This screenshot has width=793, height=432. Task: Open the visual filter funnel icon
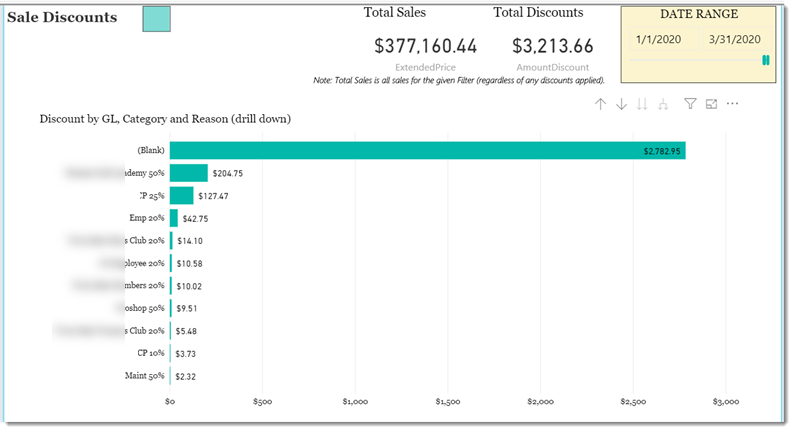pyautogui.click(x=690, y=104)
